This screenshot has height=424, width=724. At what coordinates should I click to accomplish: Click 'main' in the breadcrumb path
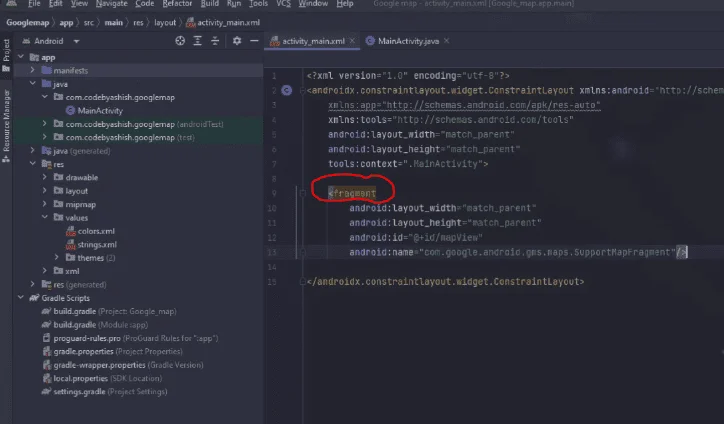click(x=113, y=23)
